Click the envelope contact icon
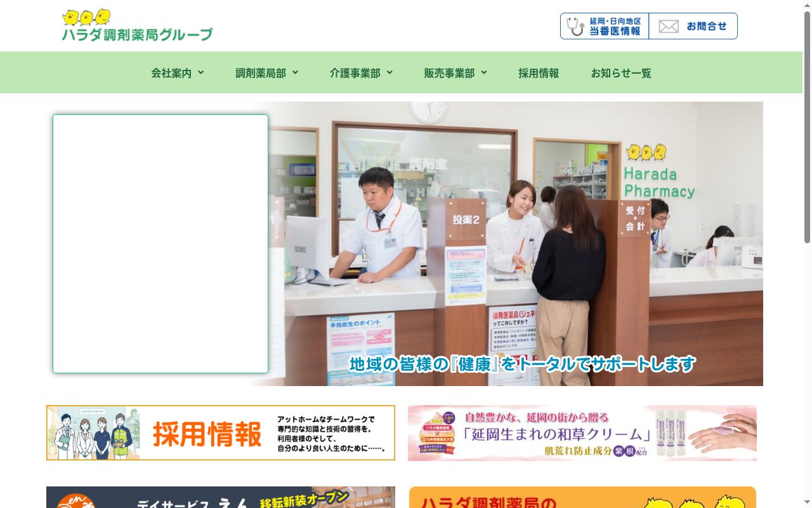812x508 pixels. tap(669, 26)
